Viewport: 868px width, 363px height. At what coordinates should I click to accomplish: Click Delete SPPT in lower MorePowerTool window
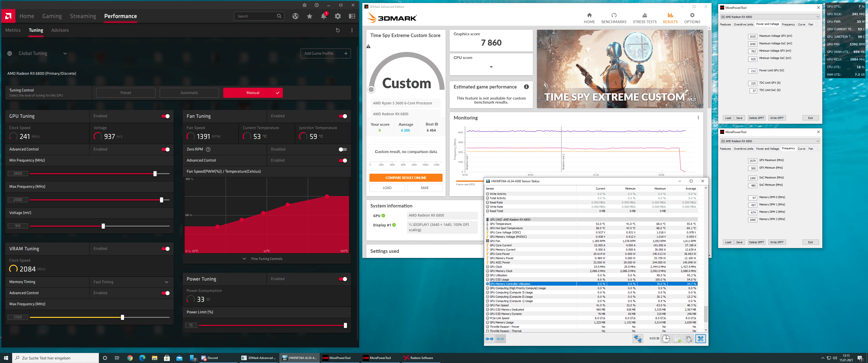(x=756, y=243)
